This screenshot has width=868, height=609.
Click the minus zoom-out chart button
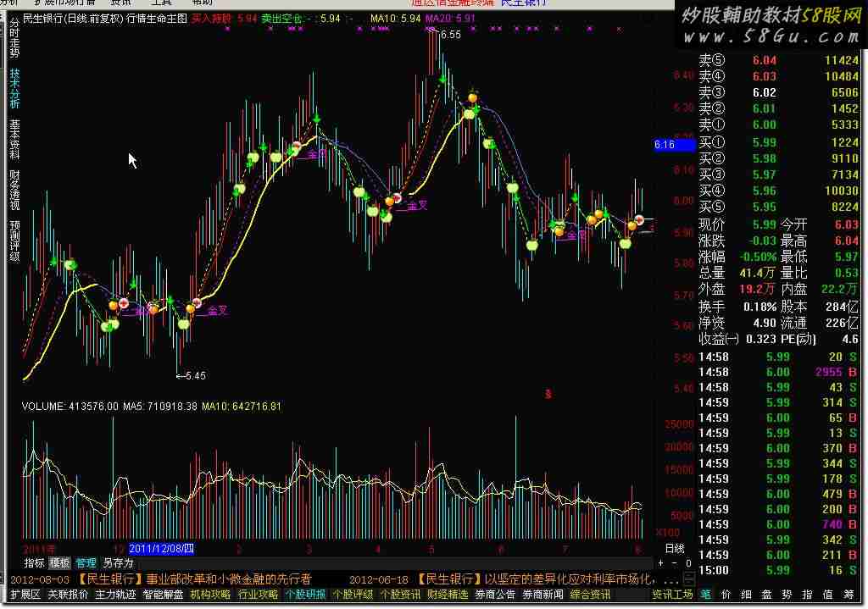tap(674, 563)
